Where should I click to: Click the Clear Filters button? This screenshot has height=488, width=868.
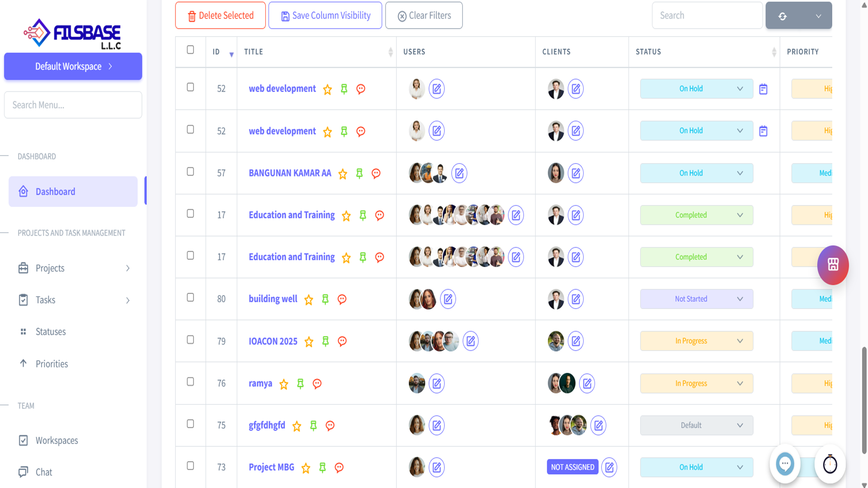pos(424,16)
